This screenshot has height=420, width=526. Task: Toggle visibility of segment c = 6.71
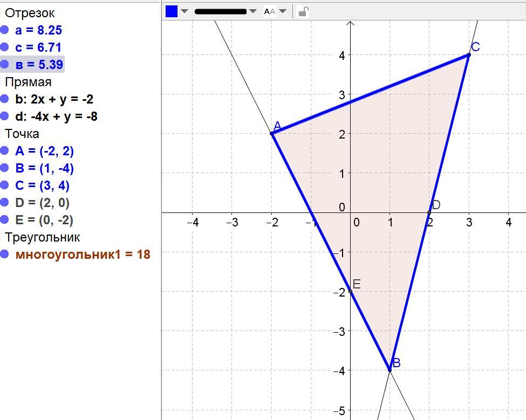pos(4,47)
